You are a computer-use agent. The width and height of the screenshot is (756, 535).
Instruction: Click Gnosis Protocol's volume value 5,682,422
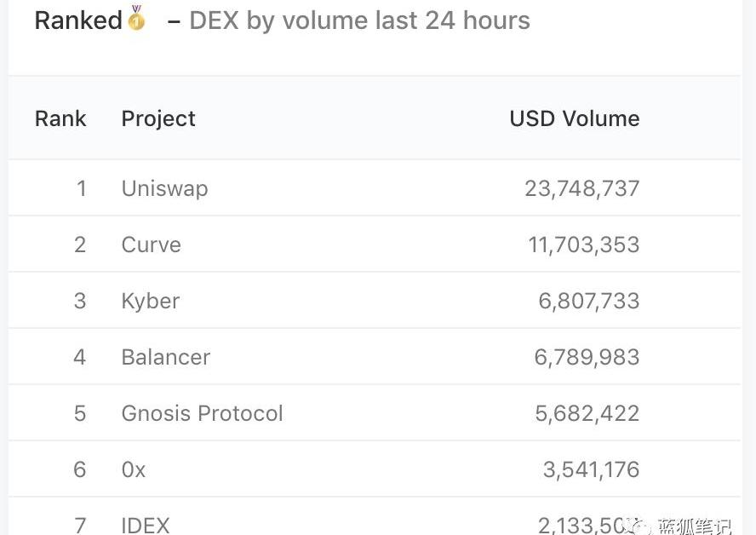click(x=587, y=413)
